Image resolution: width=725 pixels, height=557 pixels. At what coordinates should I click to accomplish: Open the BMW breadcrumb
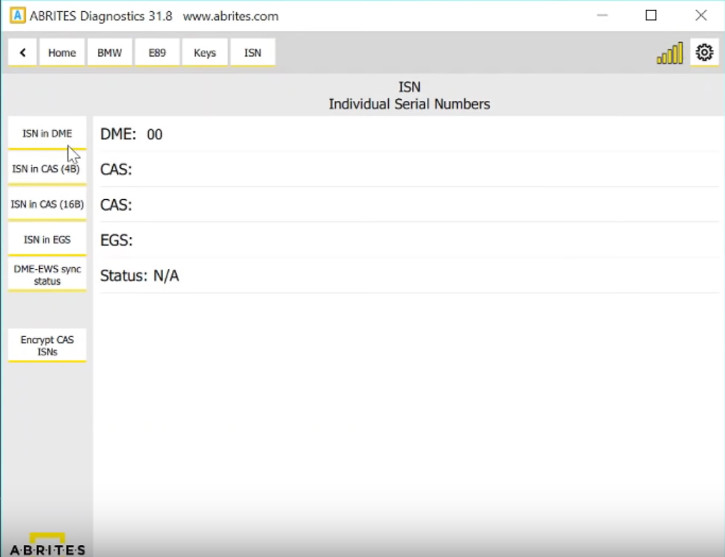point(110,52)
